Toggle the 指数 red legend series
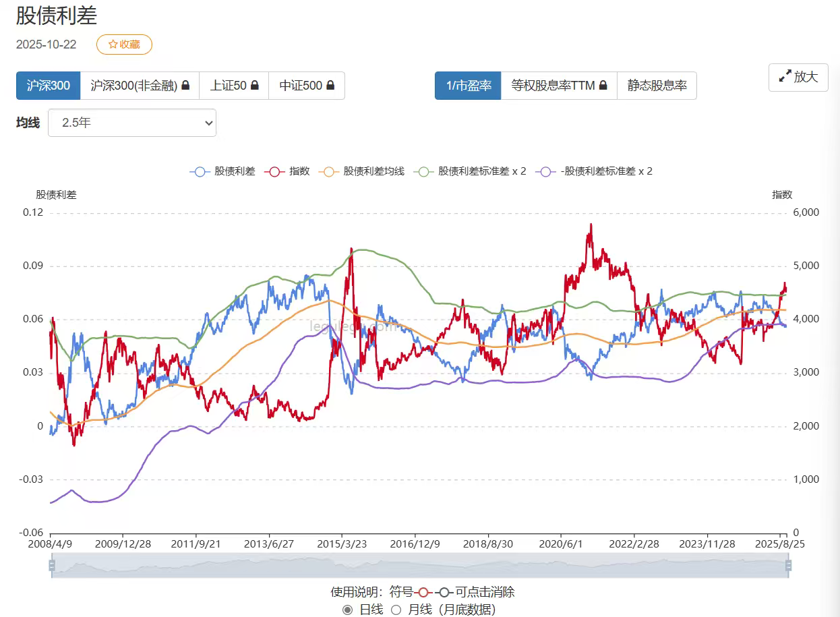The height and width of the screenshot is (617, 840). [x=288, y=171]
